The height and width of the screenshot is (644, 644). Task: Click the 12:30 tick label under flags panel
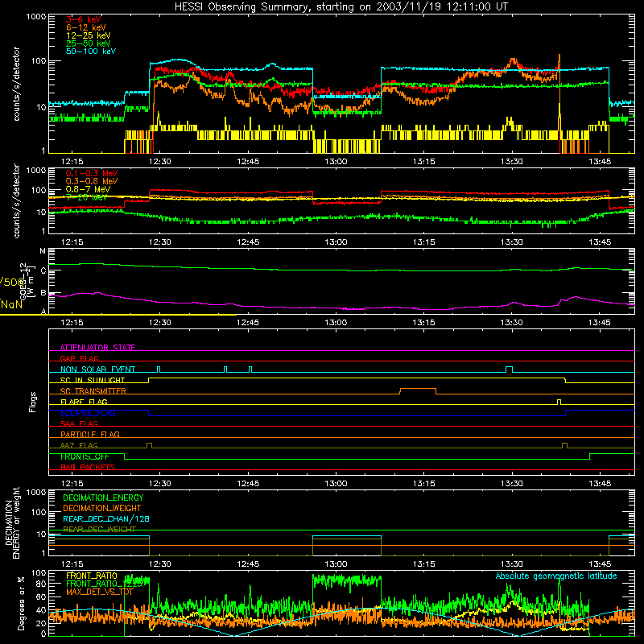pos(159,484)
